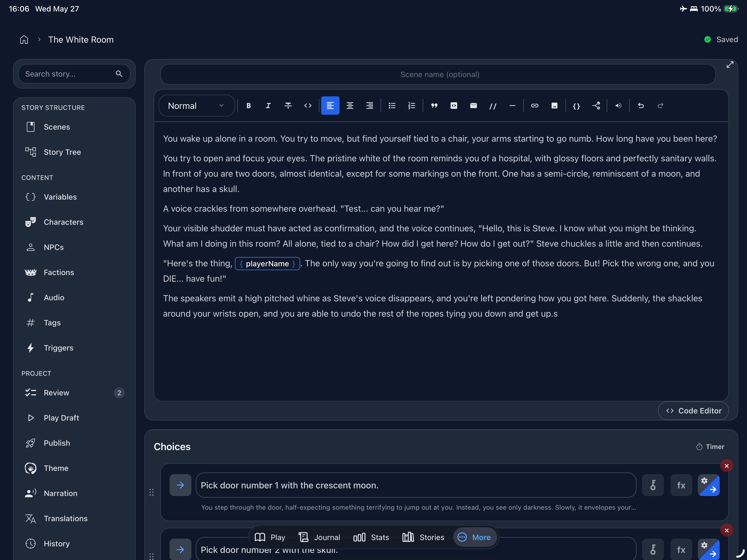The width and height of the screenshot is (747, 560).
Task: Click The White Room breadcrumb
Action: click(x=81, y=40)
